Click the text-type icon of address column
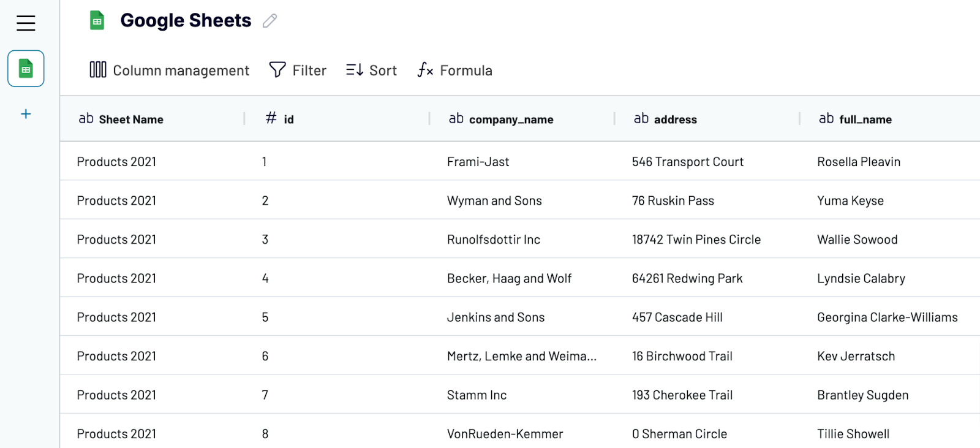 [641, 118]
